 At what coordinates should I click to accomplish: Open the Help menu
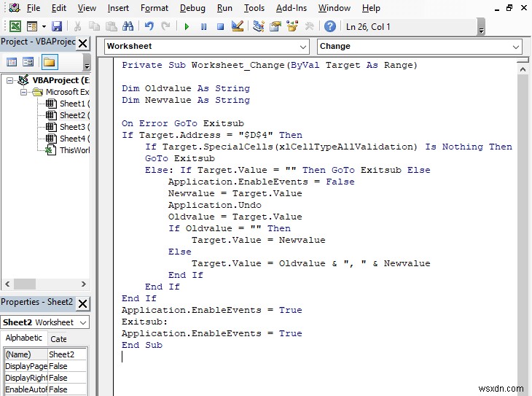tap(371, 8)
